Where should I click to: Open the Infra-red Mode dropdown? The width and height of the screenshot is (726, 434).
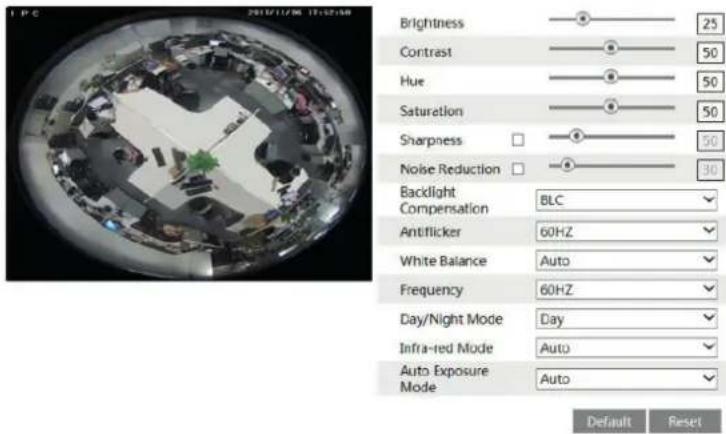tap(626, 347)
